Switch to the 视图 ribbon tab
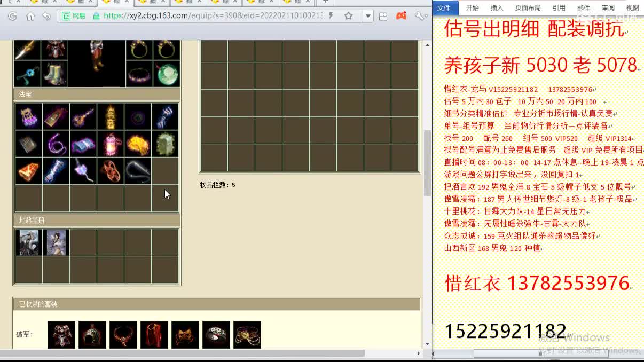 632,7
